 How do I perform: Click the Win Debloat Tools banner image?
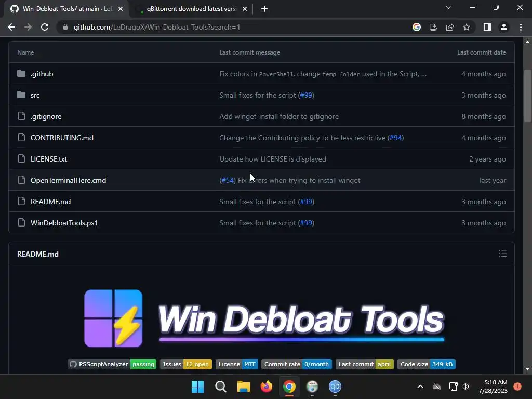point(264,318)
